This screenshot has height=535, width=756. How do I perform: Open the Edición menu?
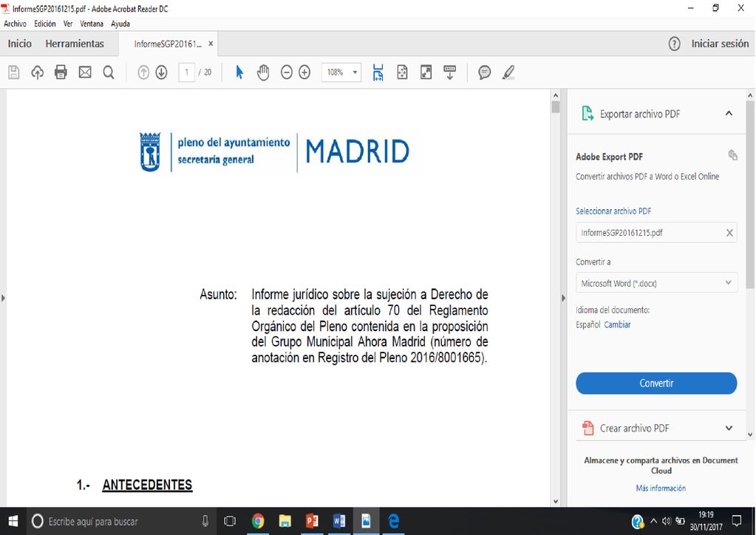click(45, 24)
